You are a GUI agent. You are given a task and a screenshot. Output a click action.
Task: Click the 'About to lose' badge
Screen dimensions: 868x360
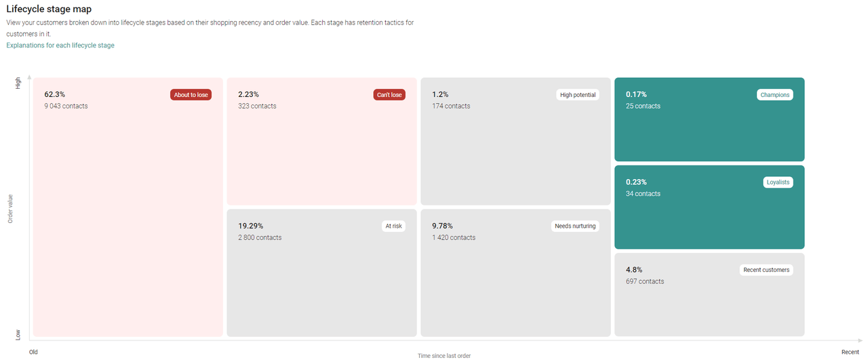pyautogui.click(x=191, y=95)
